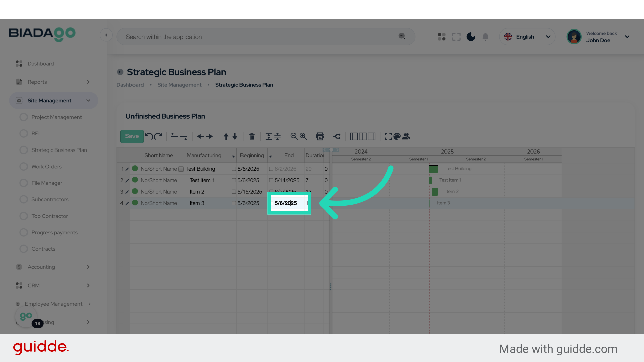
Task: Toggle dark mode moon icon
Action: [x=471, y=37]
